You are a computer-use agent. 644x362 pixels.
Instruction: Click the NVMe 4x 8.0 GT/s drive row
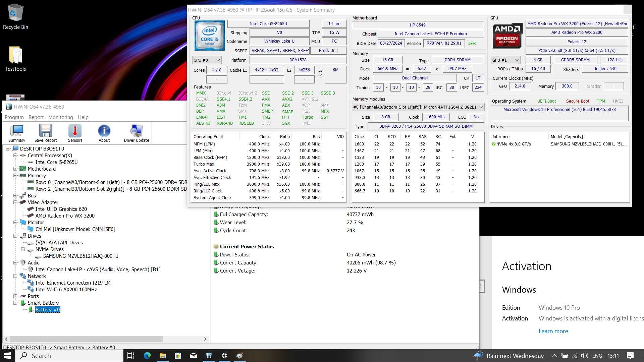(559, 144)
